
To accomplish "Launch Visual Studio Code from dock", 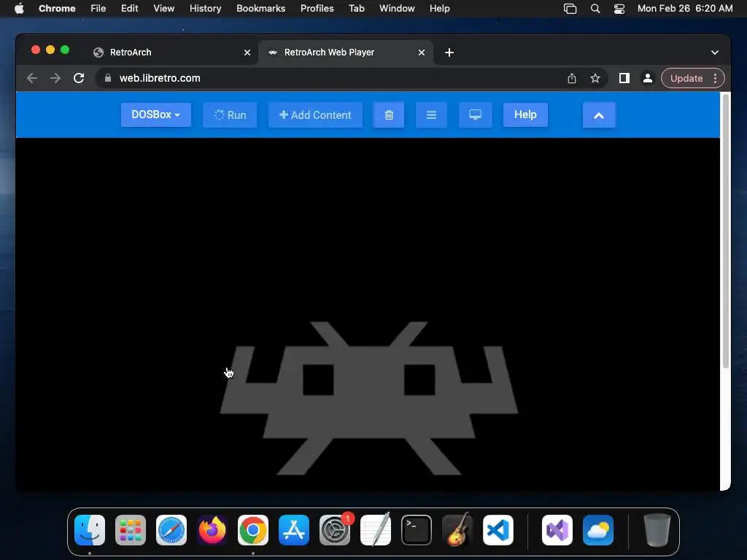I will click(498, 530).
